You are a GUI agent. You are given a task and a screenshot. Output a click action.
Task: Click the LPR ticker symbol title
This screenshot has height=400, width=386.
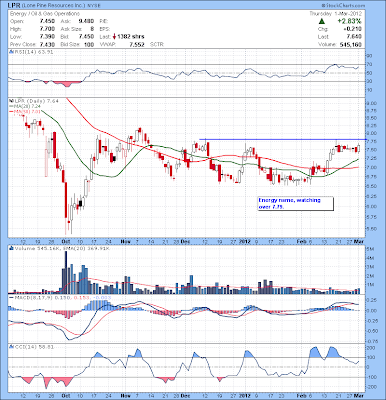14,6
